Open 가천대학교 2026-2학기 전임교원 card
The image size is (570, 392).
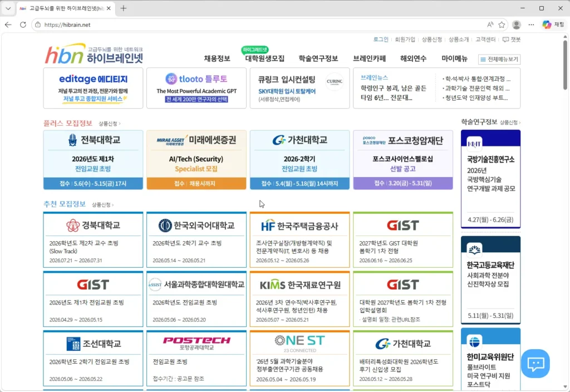click(299, 160)
